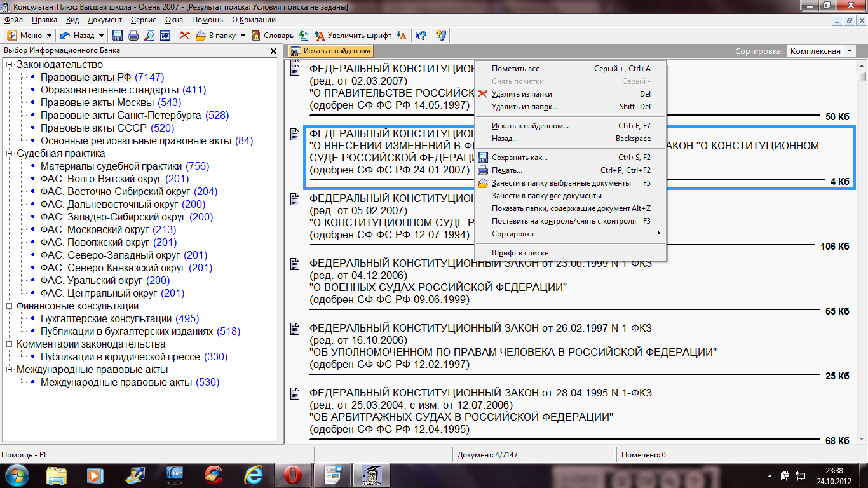Collapse the Международные правовые акты node
868x488 pixels.
click(x=10, y=369)
